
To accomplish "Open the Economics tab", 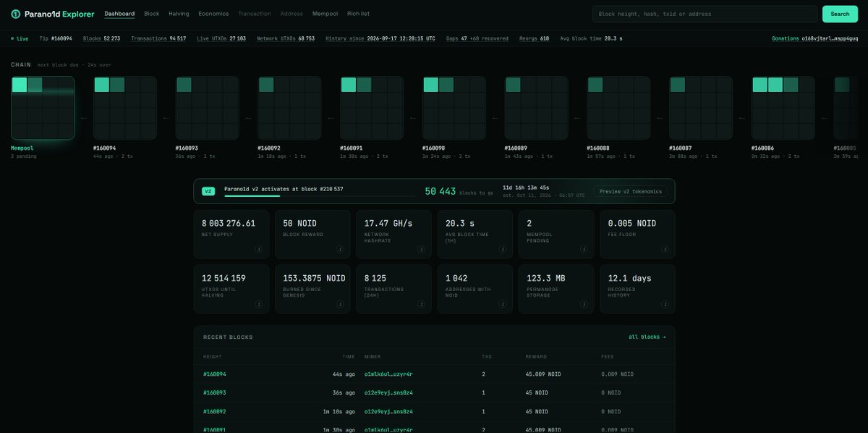I will pos(213,14).
